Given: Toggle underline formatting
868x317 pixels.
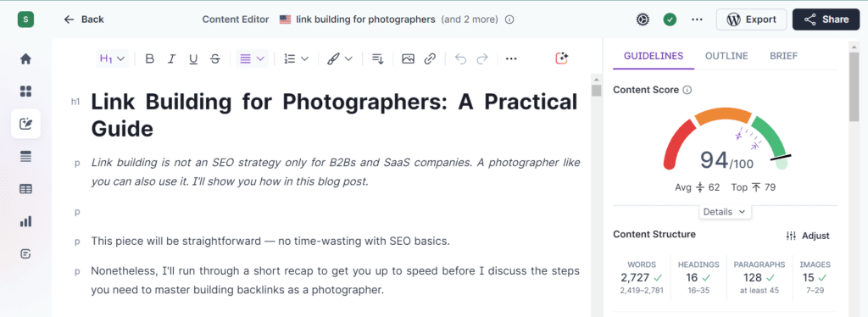Looking at the screenshot, I should point(193,58).
